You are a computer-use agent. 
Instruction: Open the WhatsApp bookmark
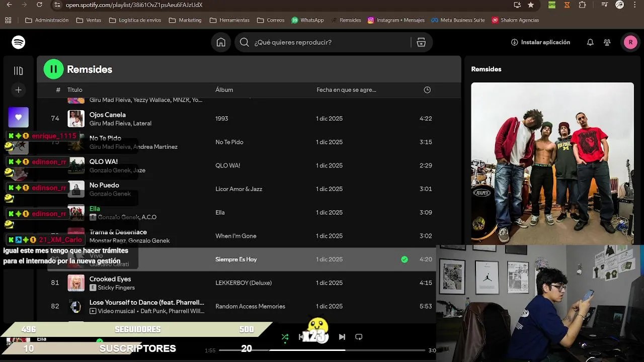pos(307,20)
